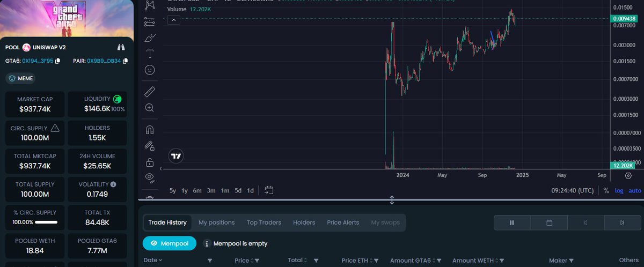Image resolution: width=644 pixels, height=267 pixels.
Task: Open Price column filter
Action: click(258, 261)
